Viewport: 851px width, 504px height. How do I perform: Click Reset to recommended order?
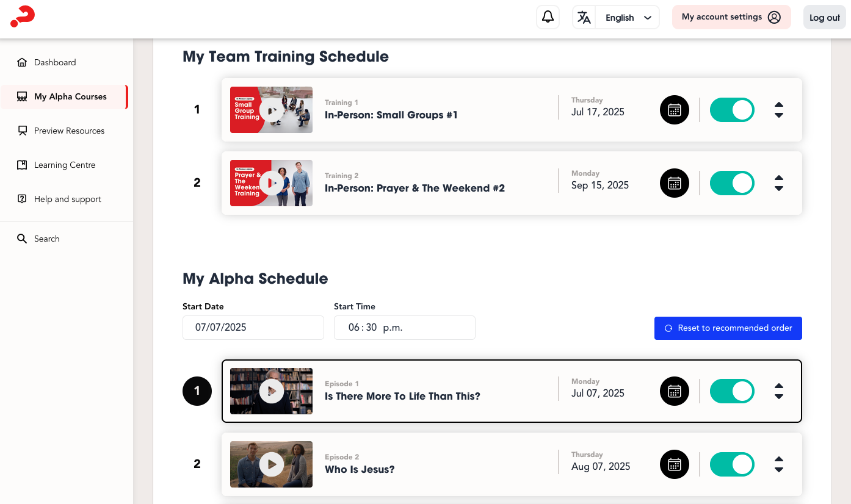pos(728,328)
